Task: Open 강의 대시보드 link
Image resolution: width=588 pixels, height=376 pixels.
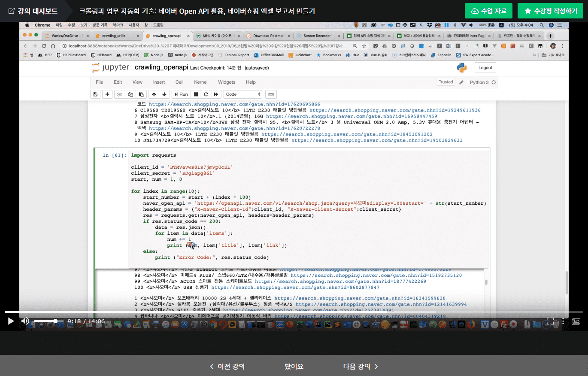Action: [x=33, y=11]
